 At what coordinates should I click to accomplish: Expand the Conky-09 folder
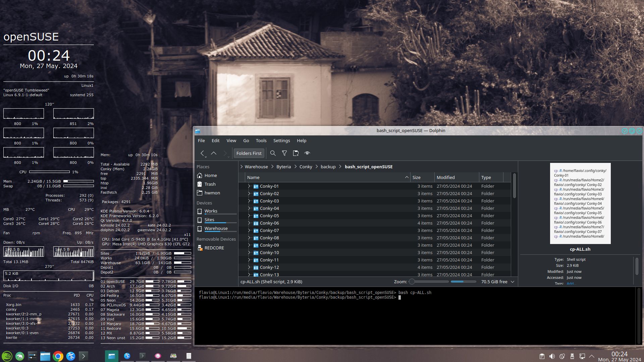[x=249, y=245]
